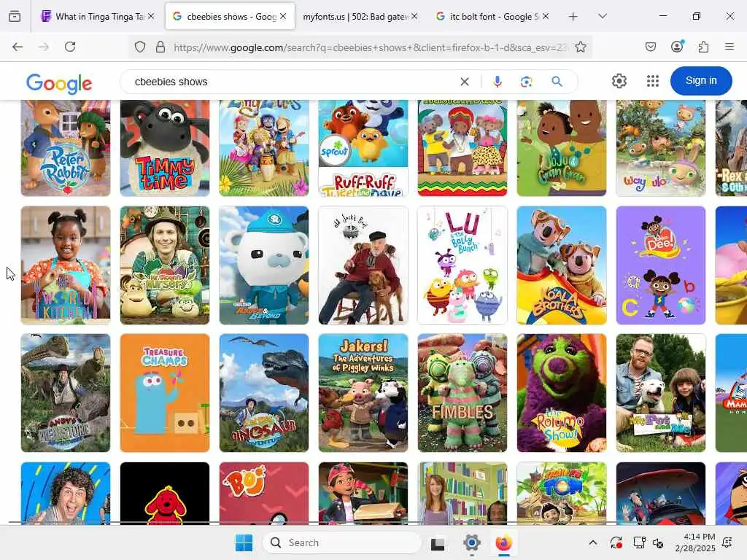Open the Tree Fu Tom card
Screen dimensions: 747x560
(x=562, y=494)
